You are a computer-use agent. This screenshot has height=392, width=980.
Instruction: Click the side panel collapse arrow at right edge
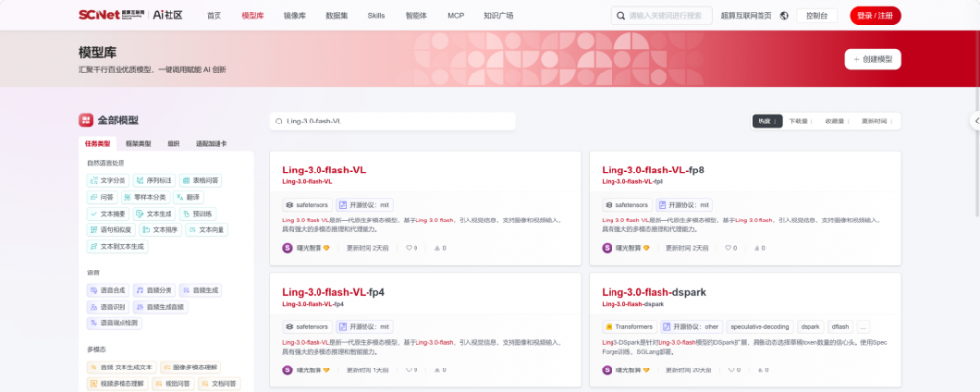(975, 122)
